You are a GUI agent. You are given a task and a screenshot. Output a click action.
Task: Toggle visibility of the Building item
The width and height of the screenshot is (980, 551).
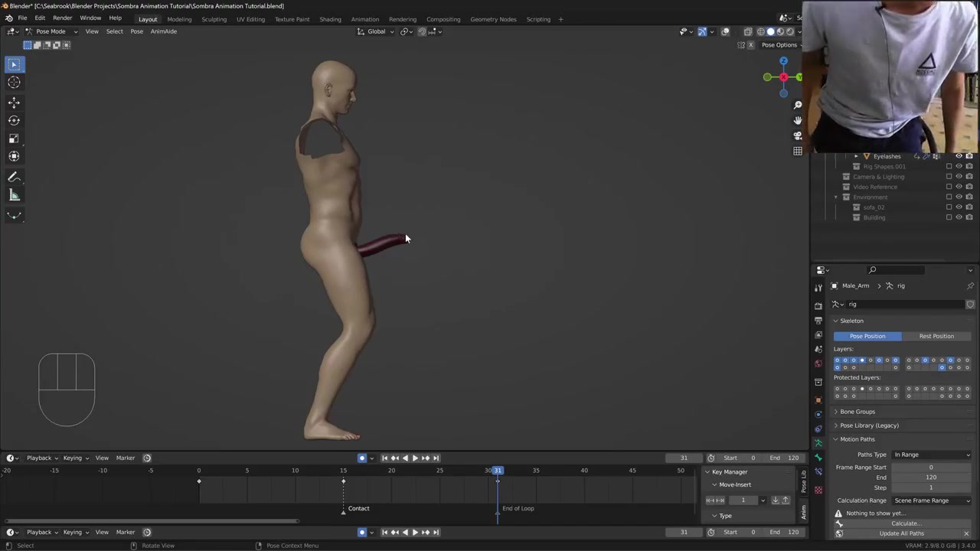click(959, 217)
